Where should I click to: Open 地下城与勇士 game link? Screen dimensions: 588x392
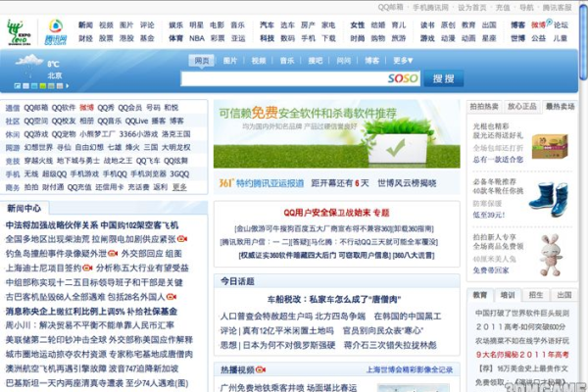[x=78, y=161]
